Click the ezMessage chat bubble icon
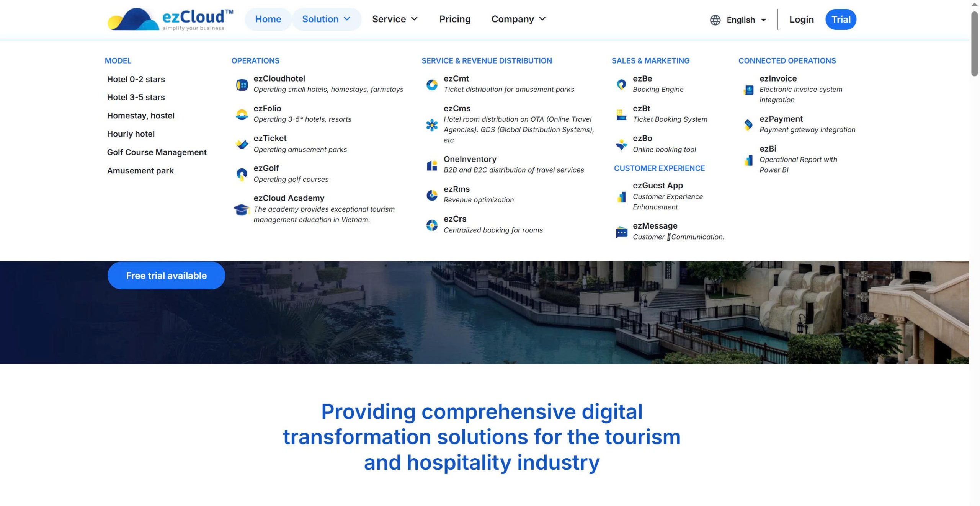 (621, 232)
